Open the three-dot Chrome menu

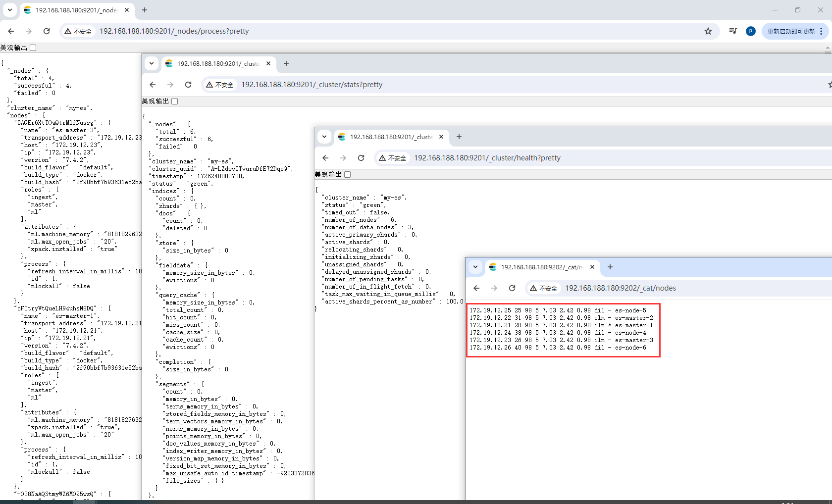[821, 31]
